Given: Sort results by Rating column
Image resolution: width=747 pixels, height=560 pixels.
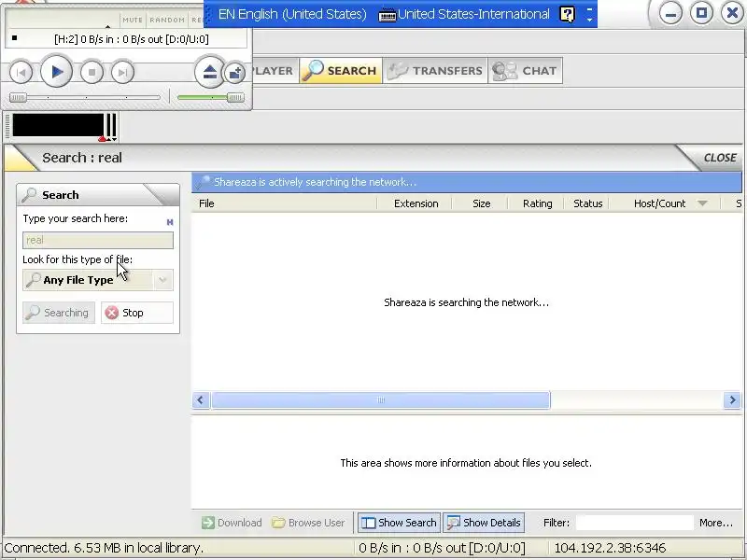Looking at the screenshot, I should point(538,203).
